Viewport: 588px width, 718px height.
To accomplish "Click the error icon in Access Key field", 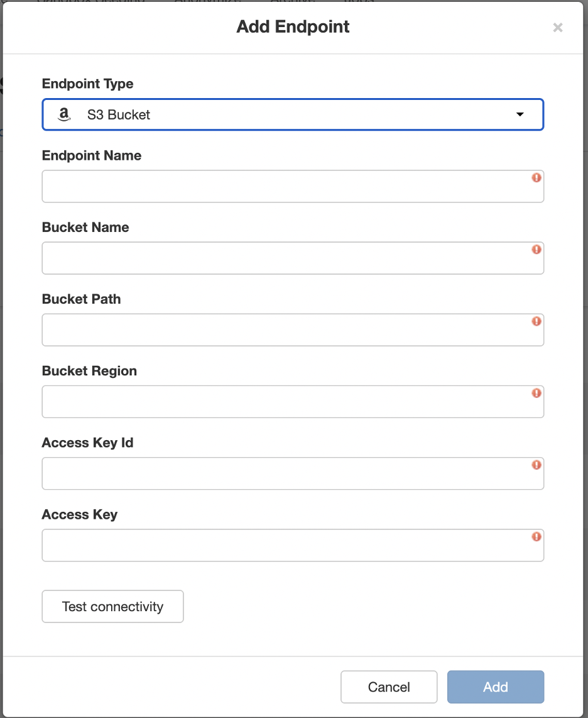I will (x=536, y=537).
